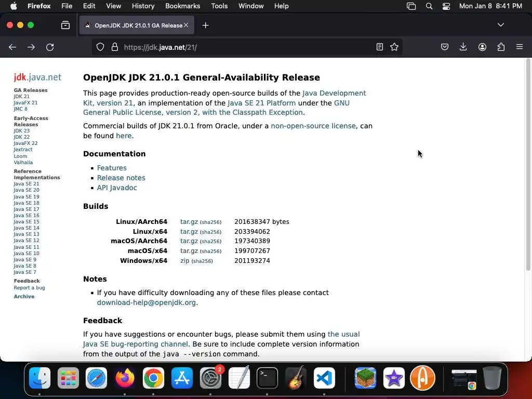Open the Archive sidebar link
The image size is (532, 399).
coord(24,297)
